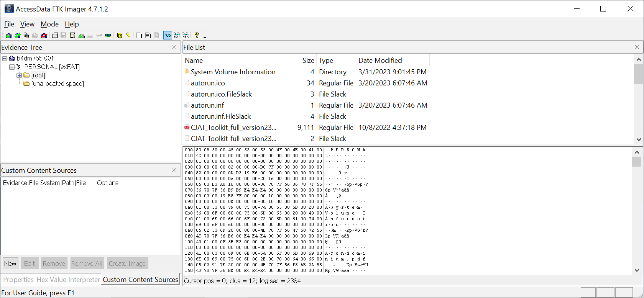The image size is (644, 298).
Task: Switch viewer to HEX mode
Action: [x=186, y=36]
